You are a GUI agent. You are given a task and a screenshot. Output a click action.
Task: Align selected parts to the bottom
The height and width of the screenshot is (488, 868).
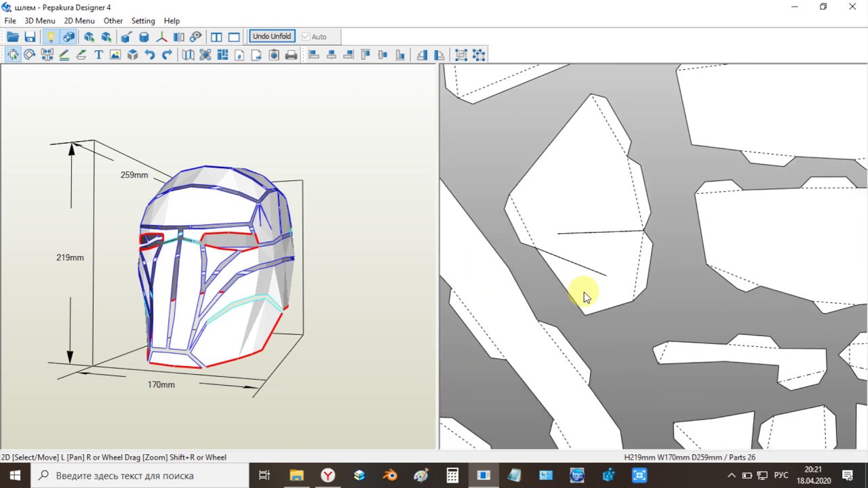coord(400,55)
